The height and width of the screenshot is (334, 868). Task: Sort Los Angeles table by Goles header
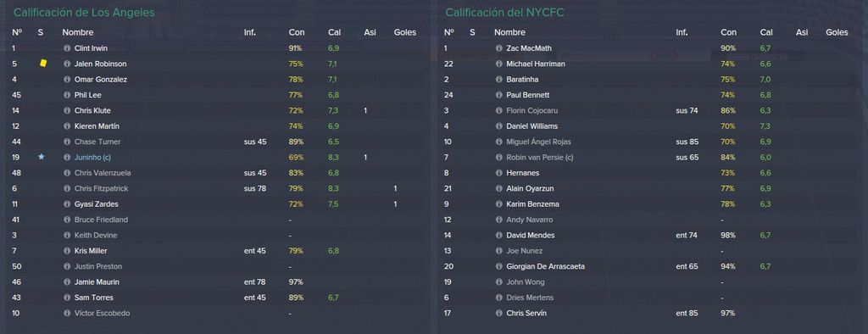pos(404,33)
